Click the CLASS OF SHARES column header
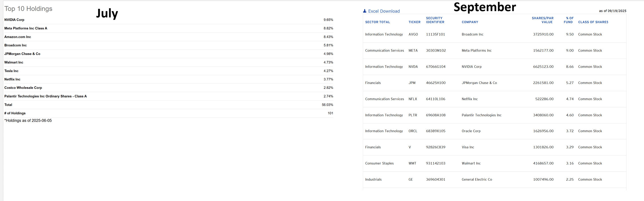 coord(593,22)
